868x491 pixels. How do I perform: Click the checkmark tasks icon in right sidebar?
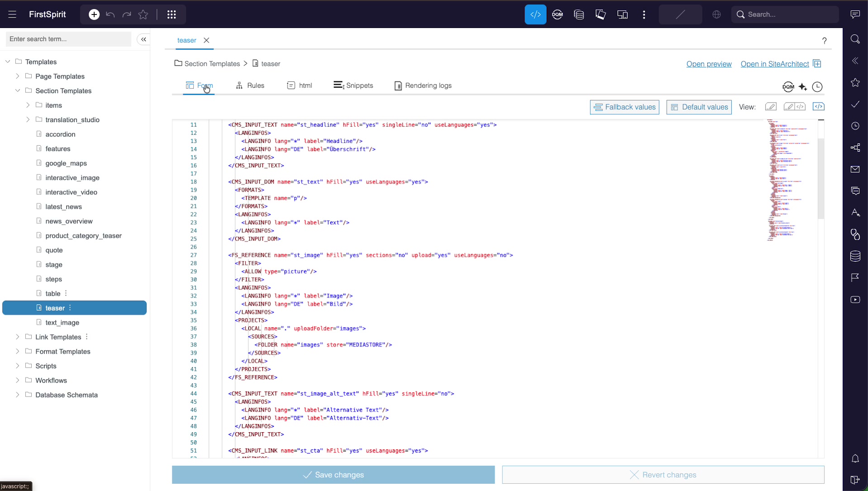point(855,104)
